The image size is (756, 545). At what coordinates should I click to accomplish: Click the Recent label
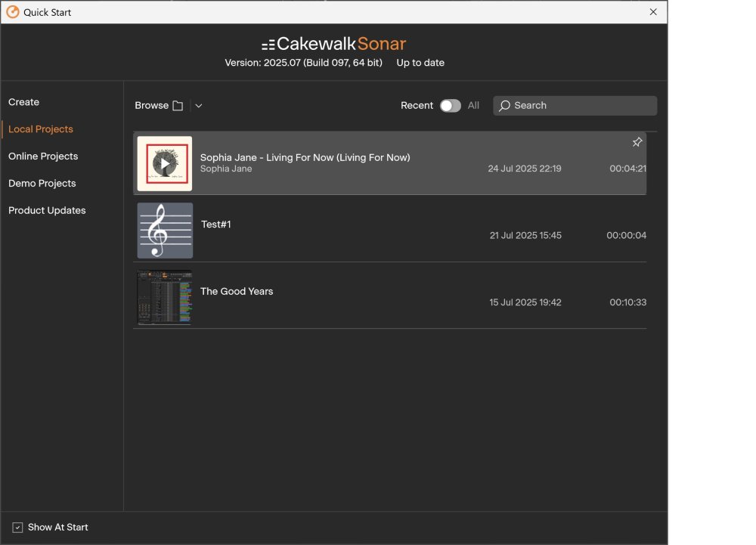point(417,106)
